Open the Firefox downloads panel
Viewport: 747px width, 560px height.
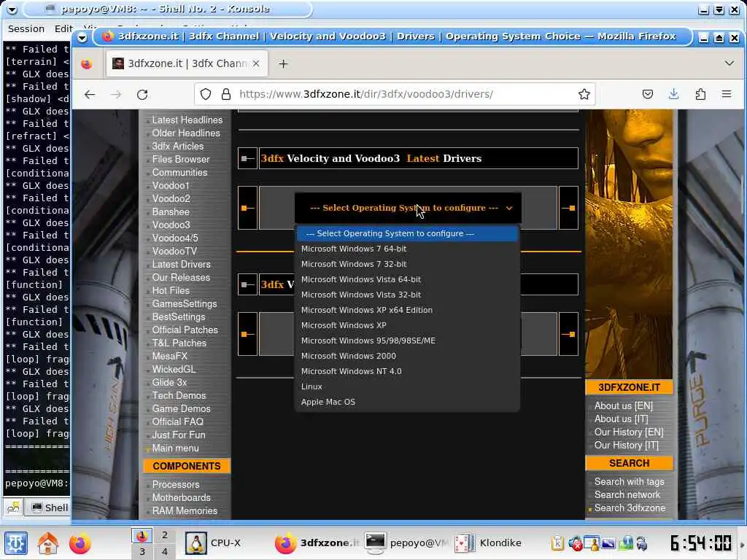673,94
